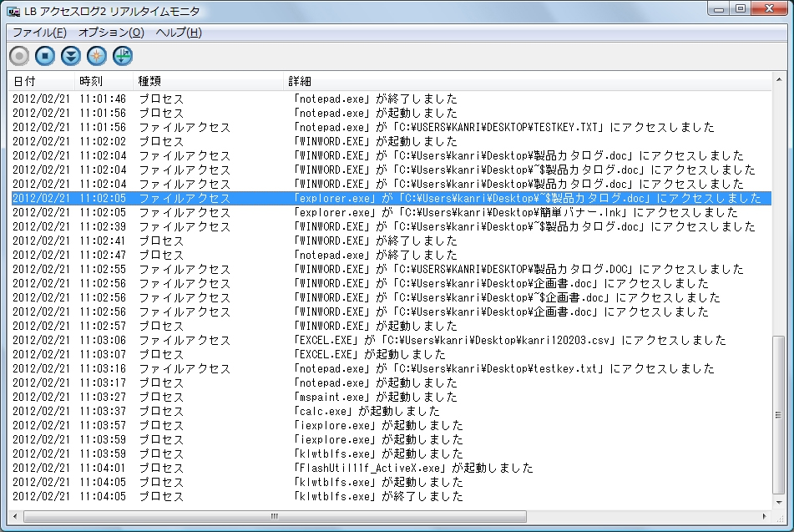Click the app icon in the title bar
This screenshot has height=532, width=794.
pos(14,10)
